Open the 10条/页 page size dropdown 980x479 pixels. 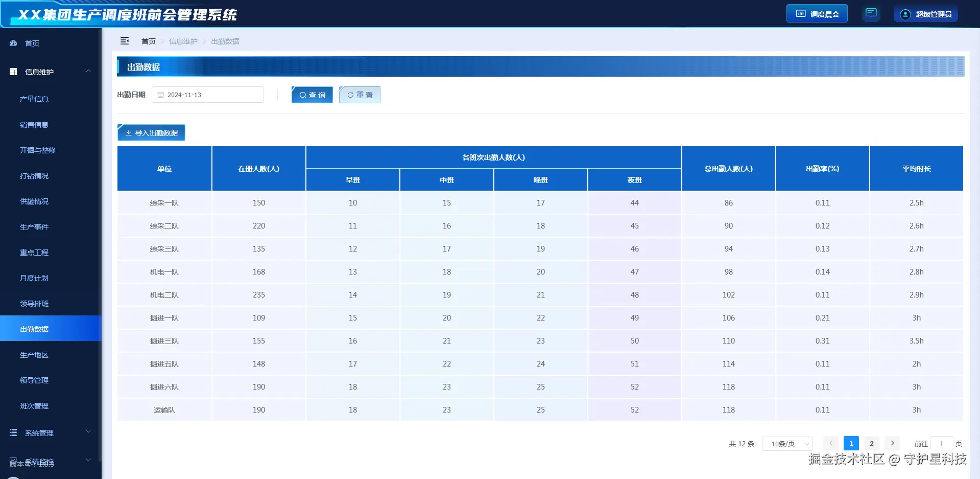click(787, 444)
